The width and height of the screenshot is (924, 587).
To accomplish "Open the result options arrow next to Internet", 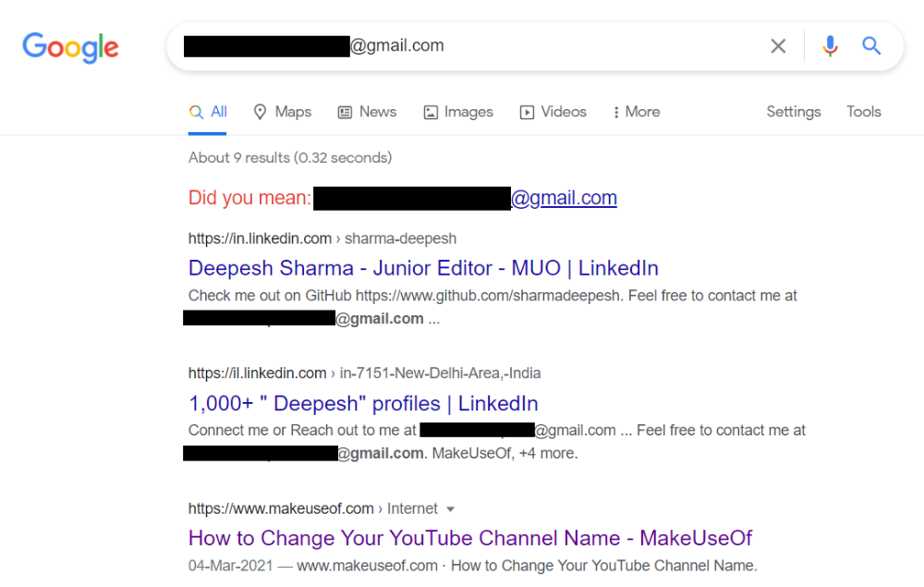I will [x=451, y=508].
